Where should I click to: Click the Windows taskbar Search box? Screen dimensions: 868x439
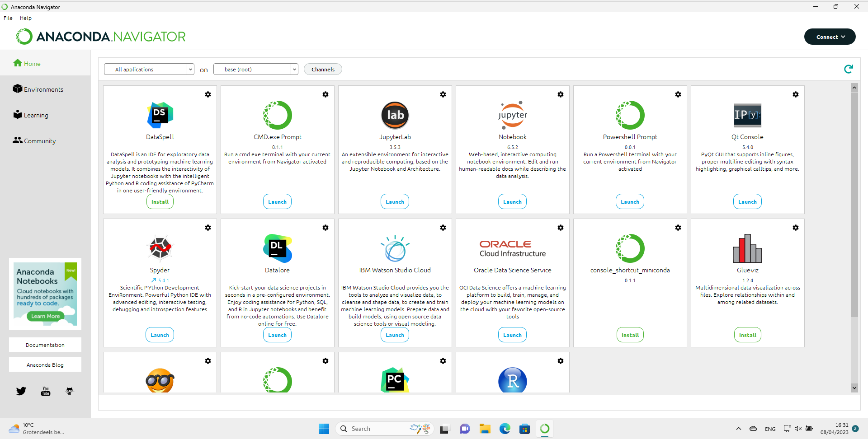[x=384, y=429]
